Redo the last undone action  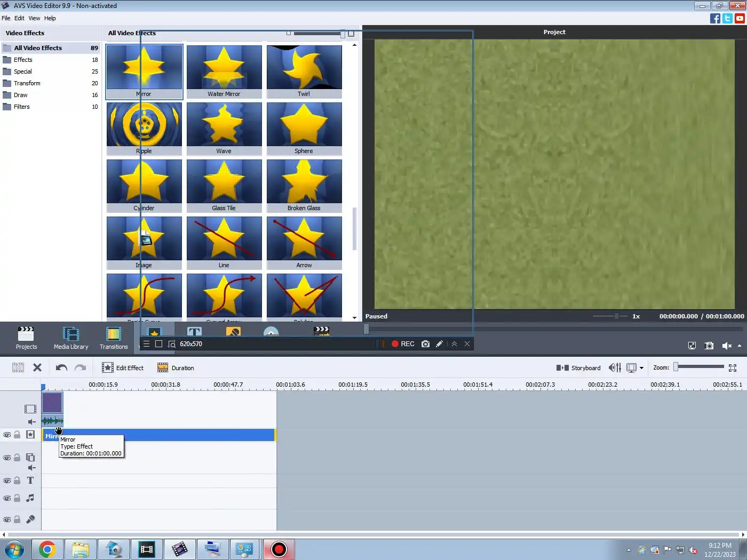[80, 367]
